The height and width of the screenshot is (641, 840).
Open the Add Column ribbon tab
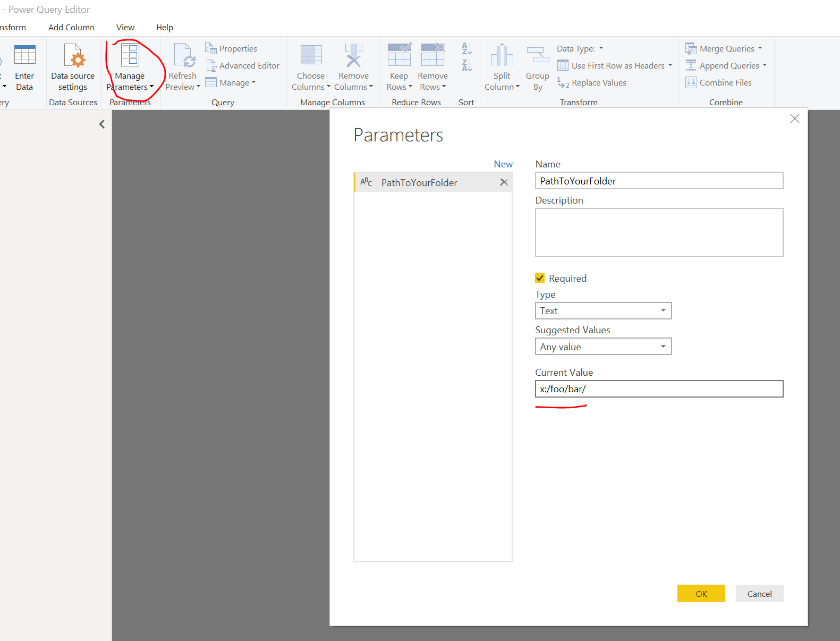coord(71,28)
